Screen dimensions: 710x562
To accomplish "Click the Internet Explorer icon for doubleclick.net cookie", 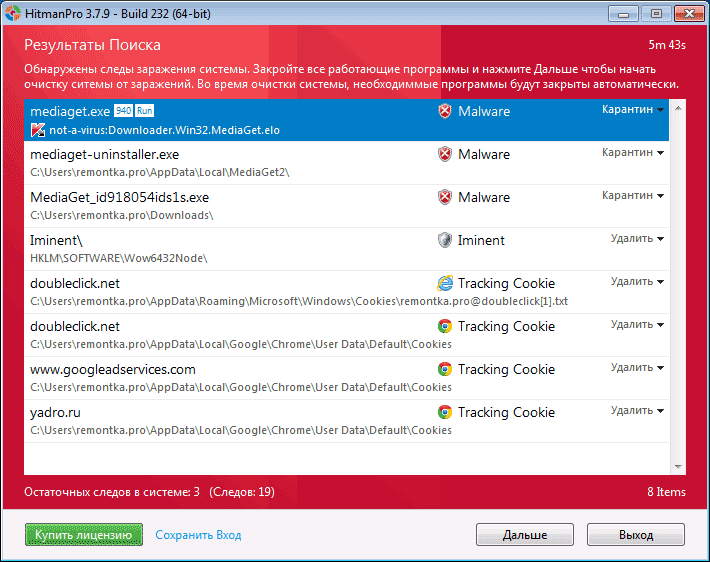I will [x=445, y=283].
